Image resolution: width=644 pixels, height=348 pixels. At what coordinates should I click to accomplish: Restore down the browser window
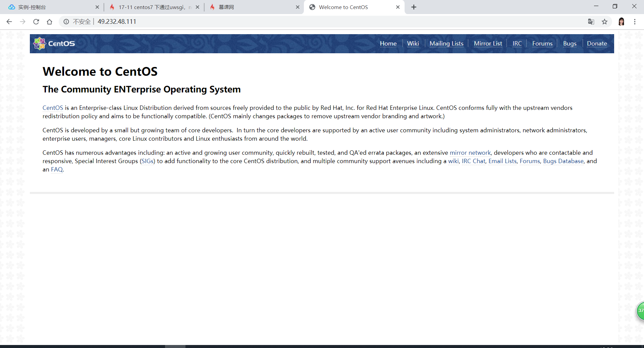[615, 6]
